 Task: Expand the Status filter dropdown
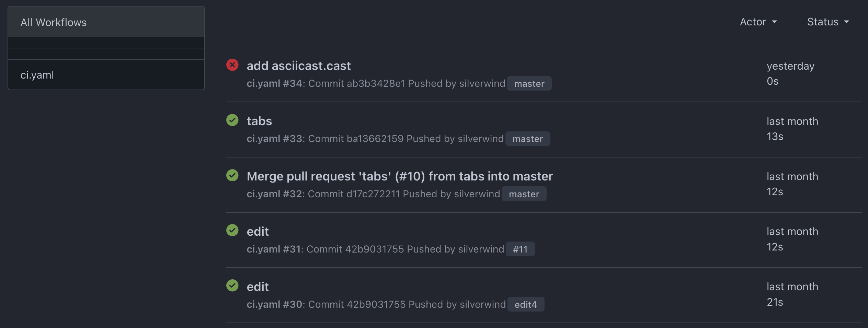pos(828,22)
